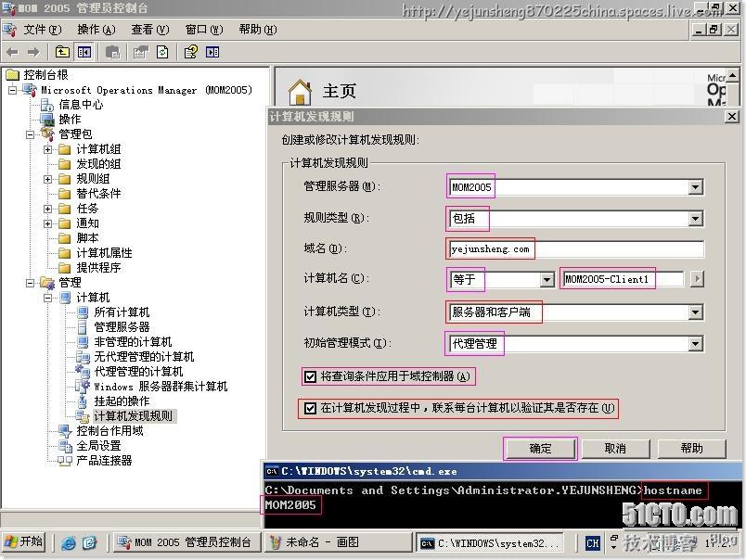
Task: Open 所有计算机 in the tree
Action: pos(122,312)
